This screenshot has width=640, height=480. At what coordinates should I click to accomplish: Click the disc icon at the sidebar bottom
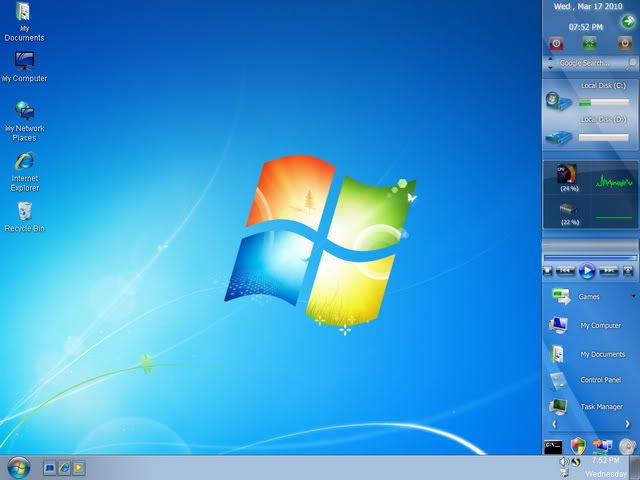coord(627,447)
